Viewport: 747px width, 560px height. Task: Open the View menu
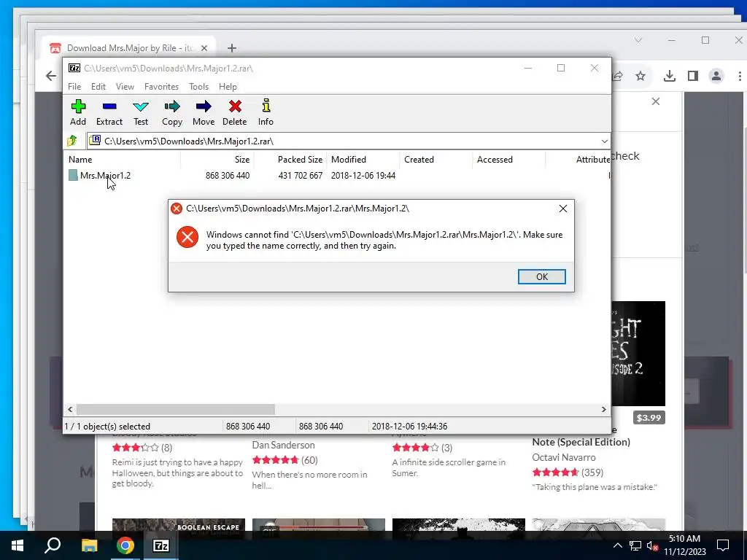(125, 87)
